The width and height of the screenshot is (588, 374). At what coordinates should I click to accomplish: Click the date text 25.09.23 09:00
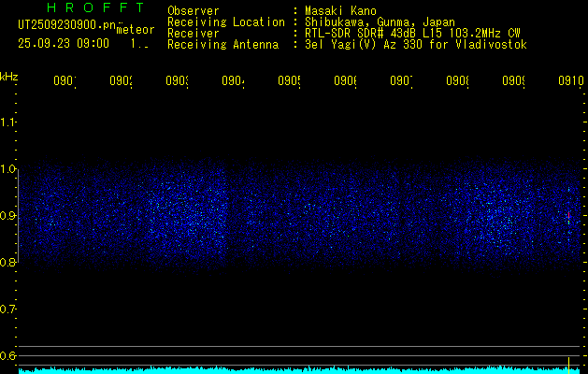(x=64, y=44)
